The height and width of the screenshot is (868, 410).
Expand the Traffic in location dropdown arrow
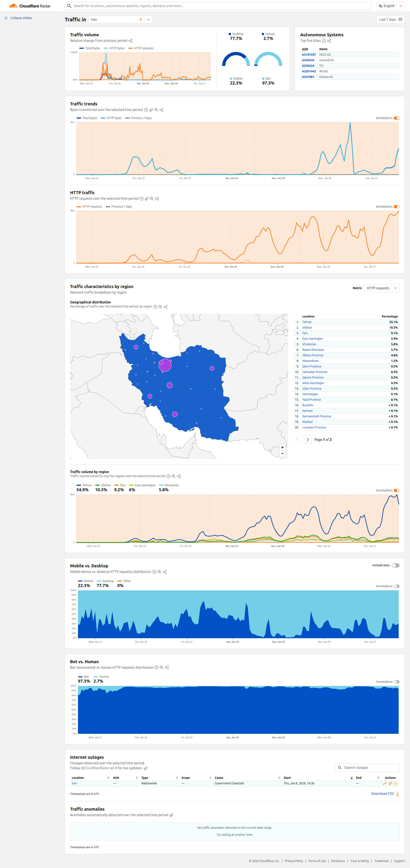(148, 20)
